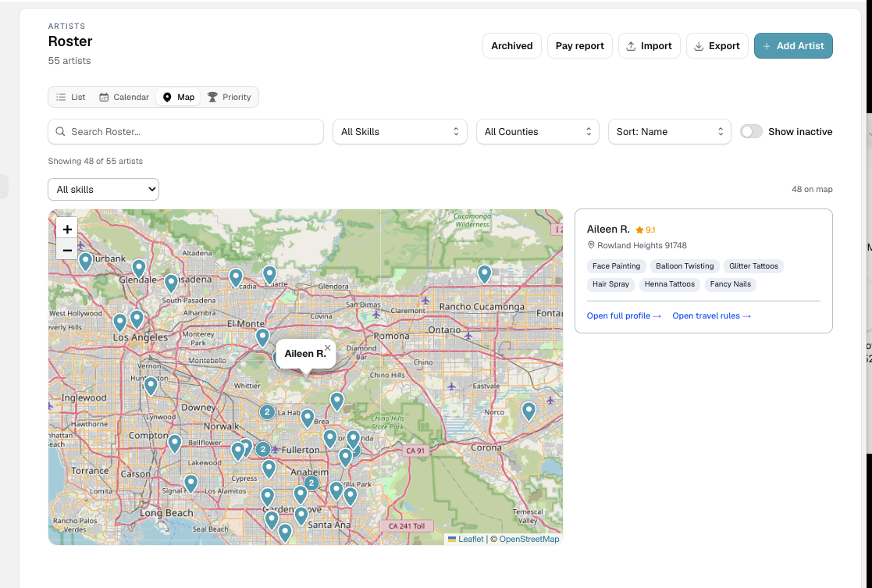Click the pin near Bellflower
872x588 pixels.
pyautogui.click(x=175, y=444)
